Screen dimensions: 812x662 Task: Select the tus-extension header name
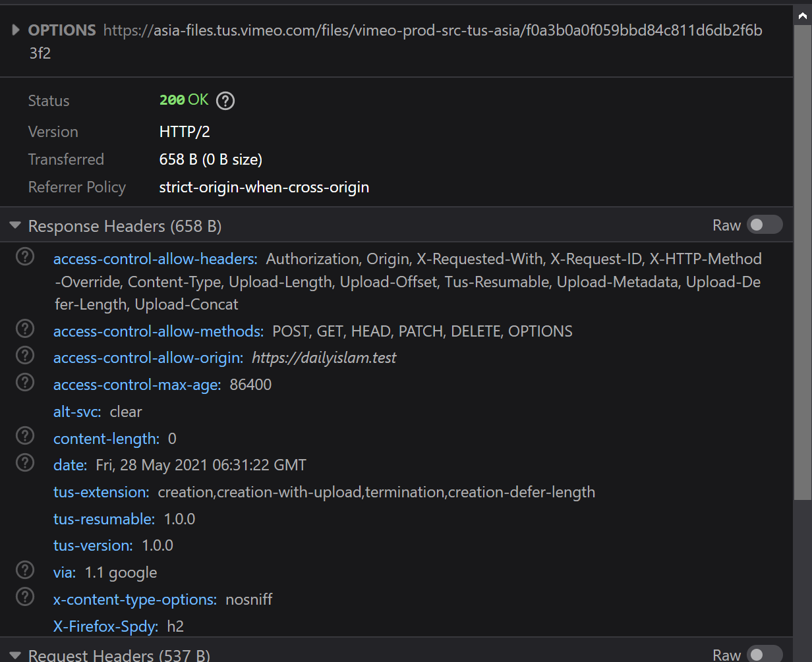pos(100,492)
